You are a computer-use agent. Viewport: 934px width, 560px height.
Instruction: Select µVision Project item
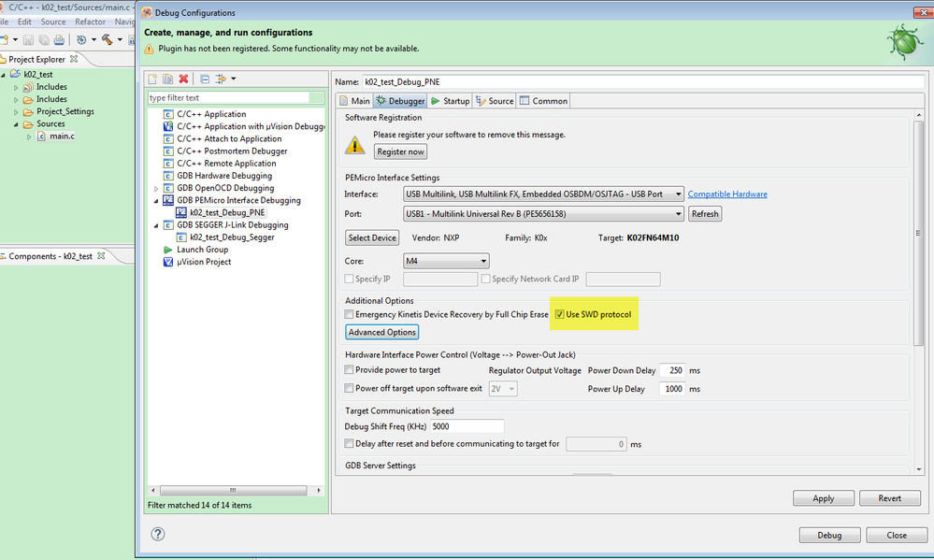pyautogui.click(x=204, y=262)
